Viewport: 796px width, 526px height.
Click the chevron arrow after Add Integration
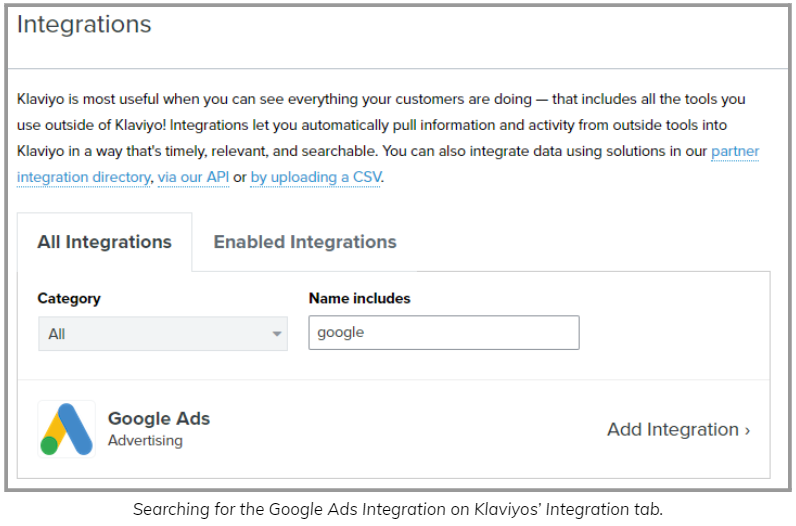pos(747,431)
